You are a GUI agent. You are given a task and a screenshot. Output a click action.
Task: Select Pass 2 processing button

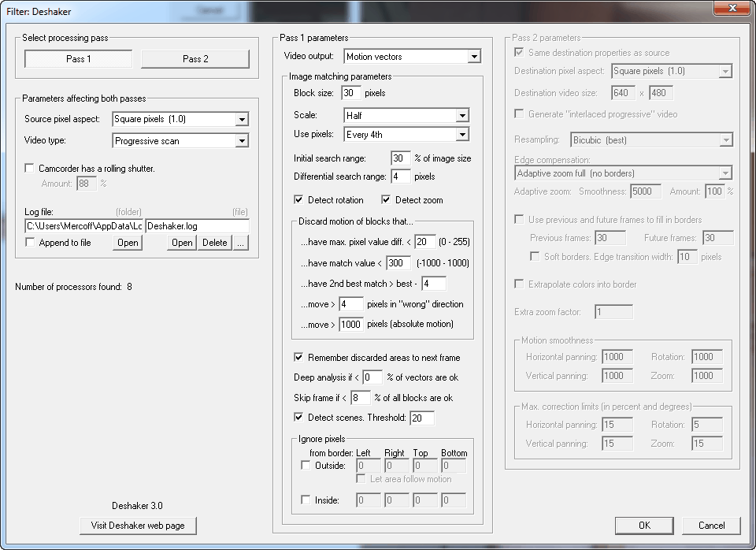(x=195, y=59)
